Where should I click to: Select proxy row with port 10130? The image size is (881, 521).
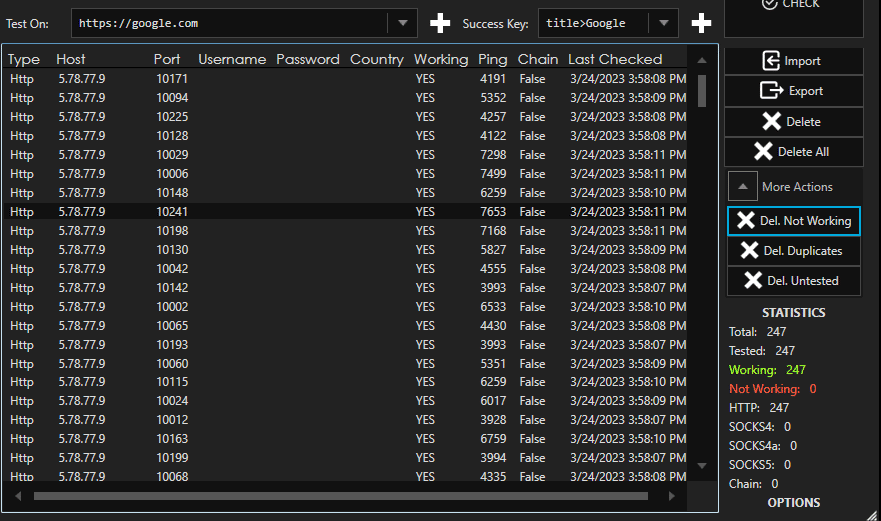pos(346,250)
